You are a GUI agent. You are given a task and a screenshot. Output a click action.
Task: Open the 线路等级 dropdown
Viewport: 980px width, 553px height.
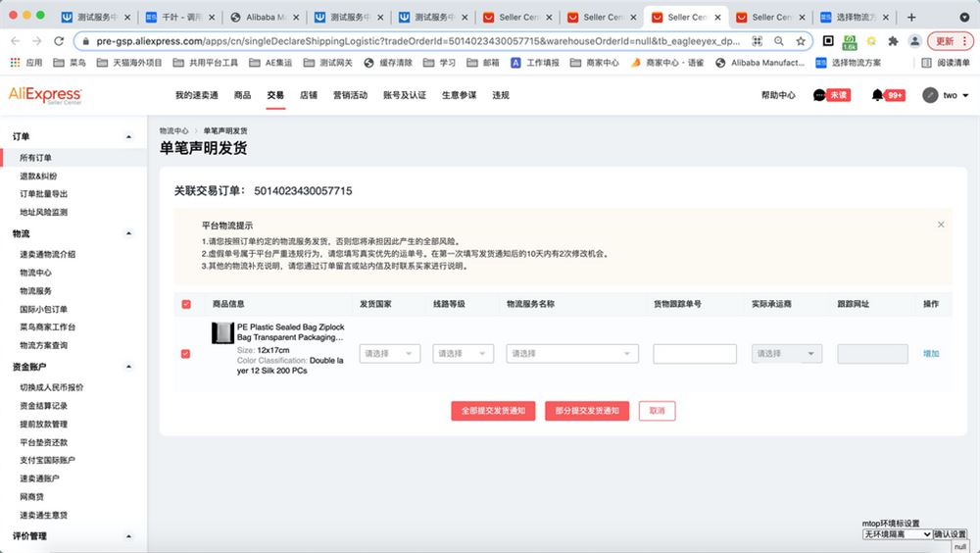464,353
